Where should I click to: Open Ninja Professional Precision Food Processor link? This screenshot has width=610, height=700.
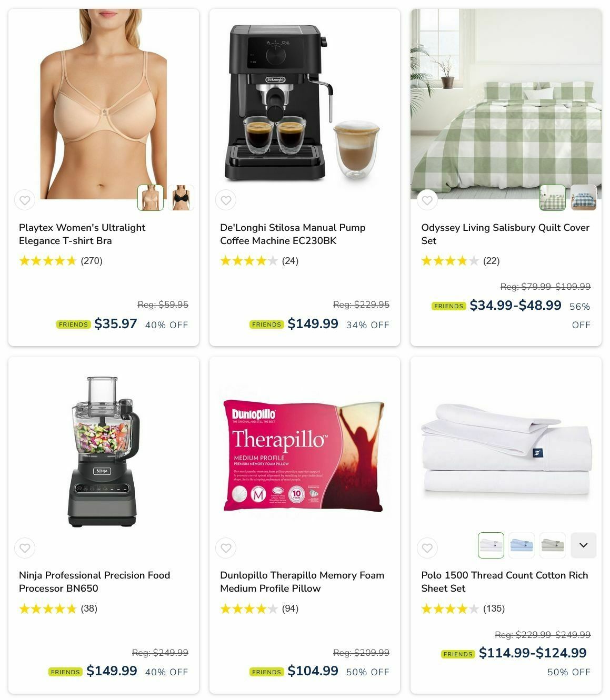click(x=95, y=582)
